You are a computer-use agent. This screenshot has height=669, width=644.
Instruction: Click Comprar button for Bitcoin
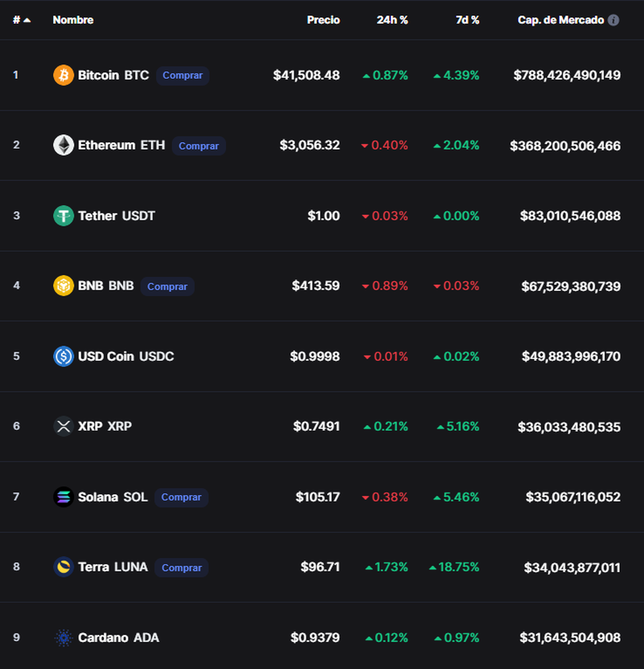coord(182,76)
